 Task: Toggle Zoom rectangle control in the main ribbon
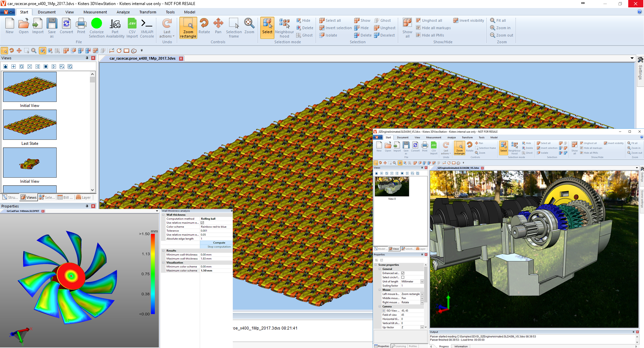coord(188,28)
